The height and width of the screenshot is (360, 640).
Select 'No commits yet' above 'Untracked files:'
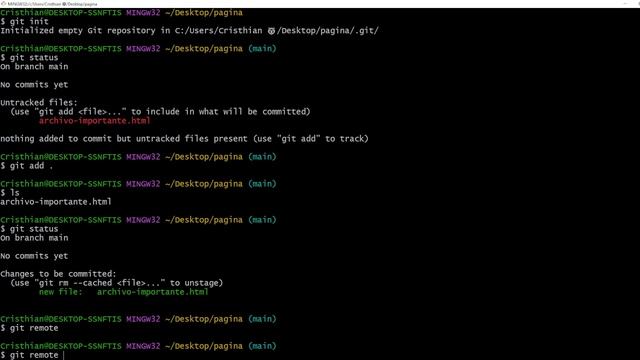tap(34, 84)
